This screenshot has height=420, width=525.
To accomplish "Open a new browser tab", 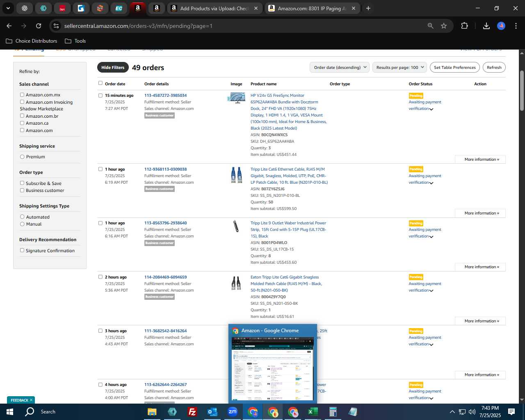I will point(368,8).
